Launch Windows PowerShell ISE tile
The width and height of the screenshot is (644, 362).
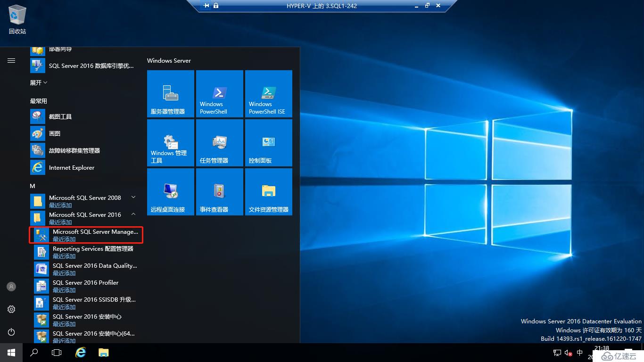(x=269, y=94)
